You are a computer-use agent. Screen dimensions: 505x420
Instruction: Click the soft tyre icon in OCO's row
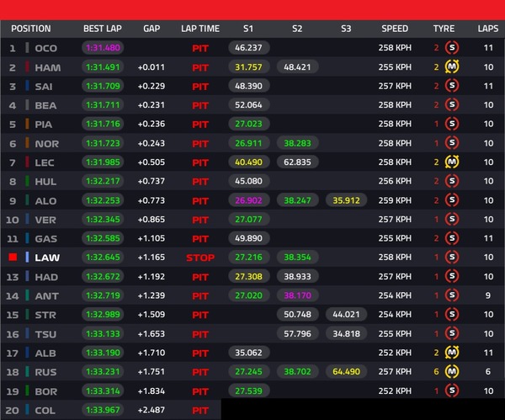(452, 48)
